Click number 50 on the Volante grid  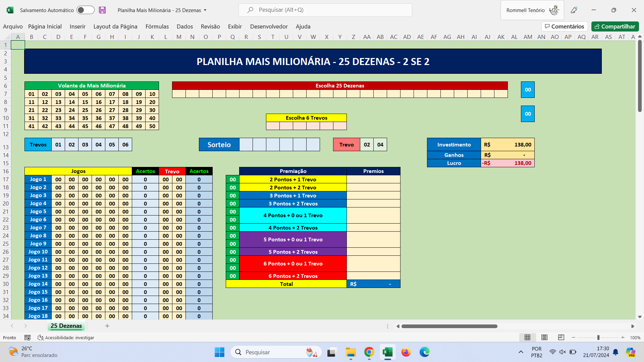click(x=152, y=126)
